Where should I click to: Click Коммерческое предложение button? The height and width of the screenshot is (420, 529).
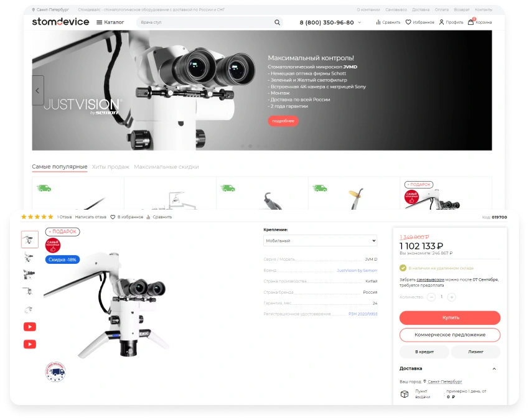pyautogui.click(x=450, y=335)
